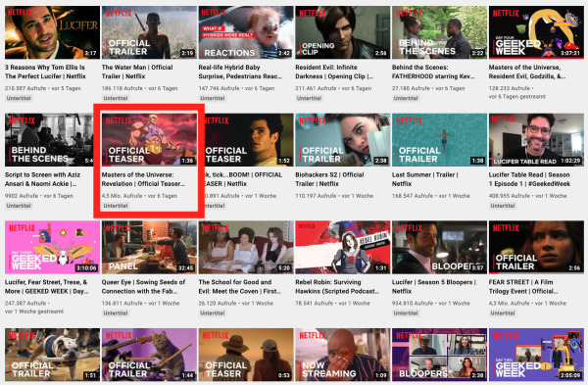Viewport: 588px width, 385px height.
Task: Open Real-life Hybrid Baby Surprise video title
Action: [240, 72]
